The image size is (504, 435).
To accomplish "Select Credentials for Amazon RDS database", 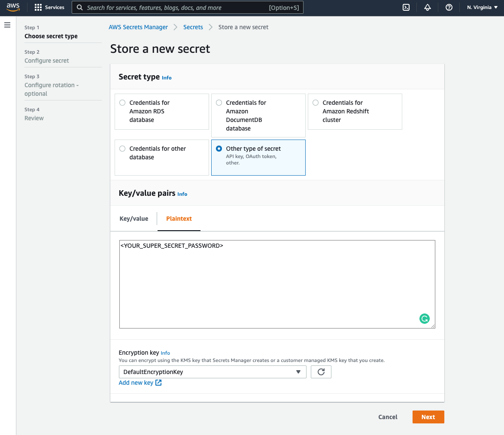I will click(x=122, y=103).
